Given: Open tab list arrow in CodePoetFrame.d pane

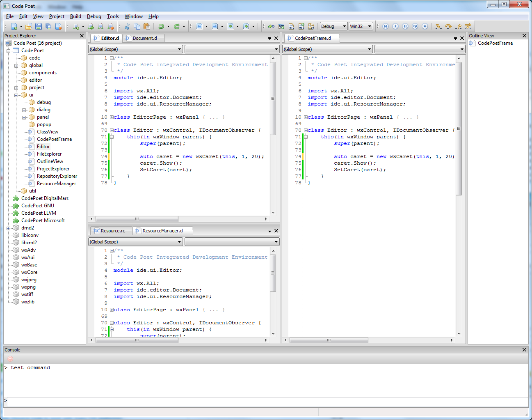Looking at the screenshot, I should pyautogui.click(x=455, y=38).
